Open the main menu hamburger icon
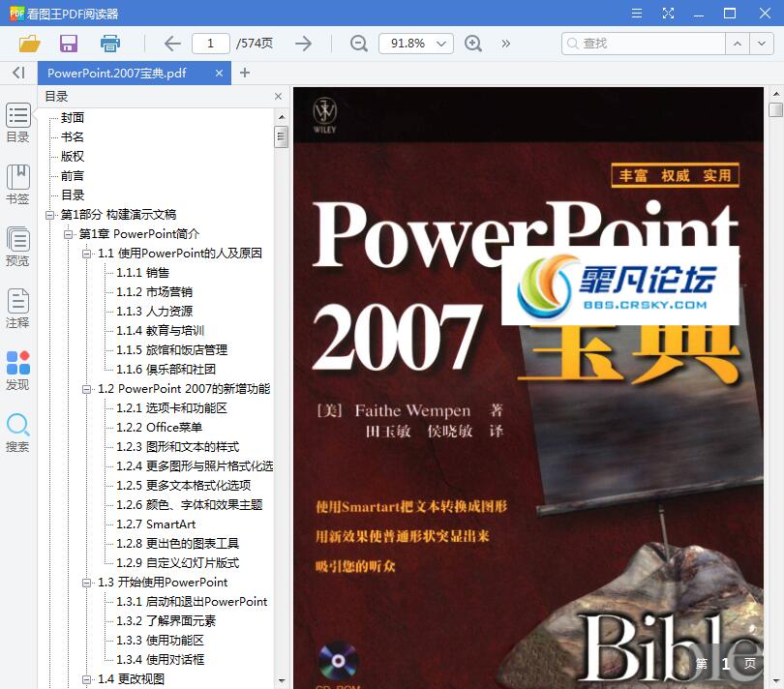 (637, 13)
